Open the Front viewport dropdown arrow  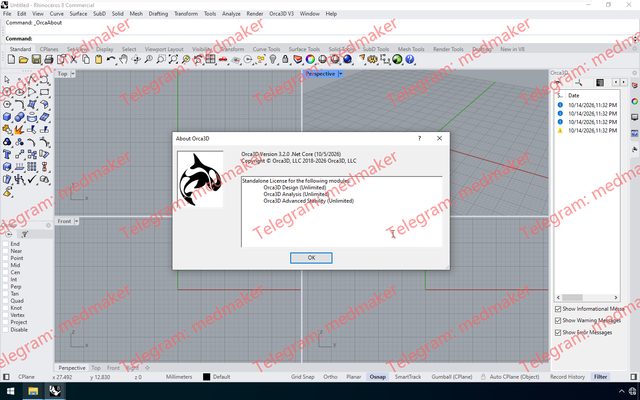76,221
